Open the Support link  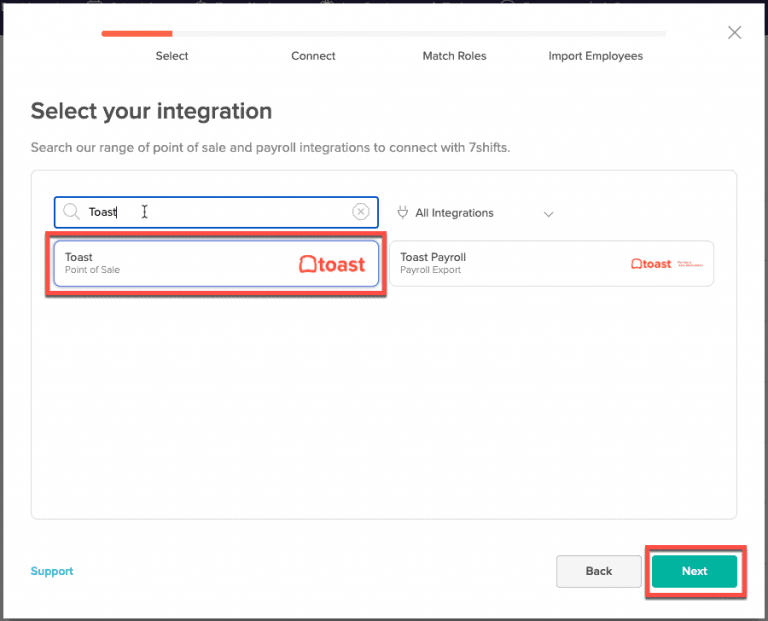(x=52, y=571)
